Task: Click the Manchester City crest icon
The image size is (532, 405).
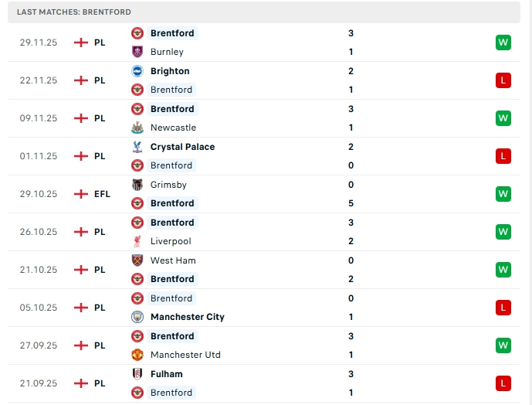Action: [x=137, y=317]
